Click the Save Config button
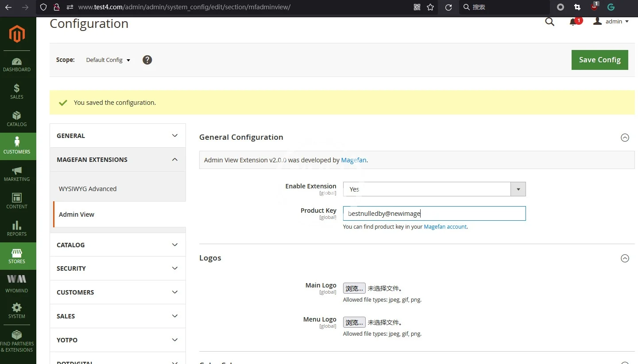This screenshot has width=638, height=364. (599, 60)
